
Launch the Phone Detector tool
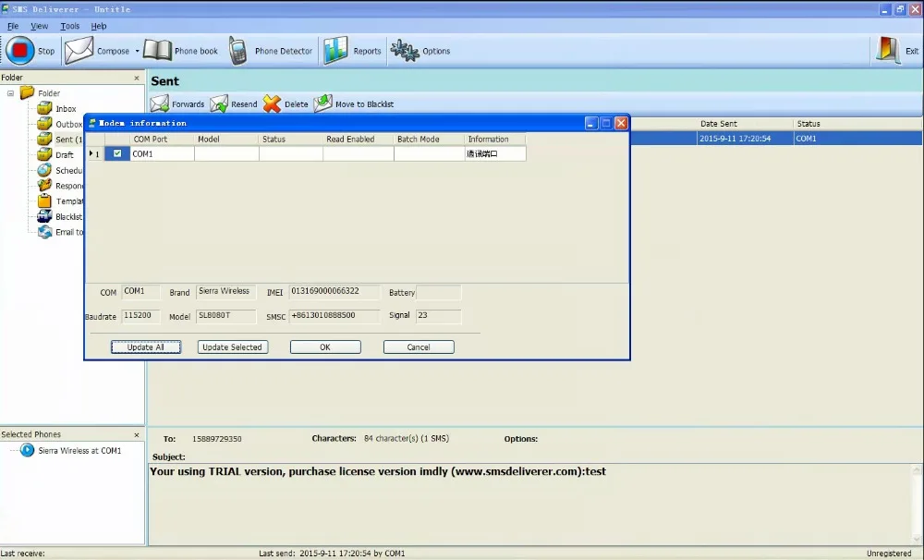237,51
